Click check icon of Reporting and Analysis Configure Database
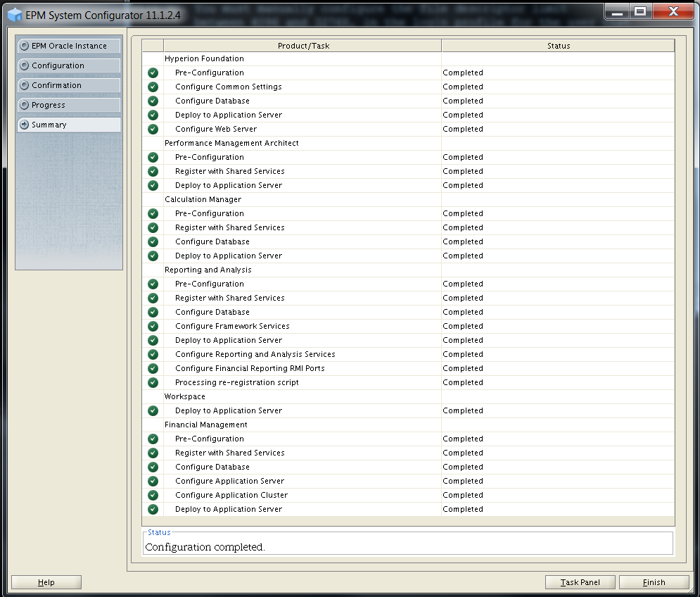The height and width of the screenshot is (597, 700). coord(153,312)
